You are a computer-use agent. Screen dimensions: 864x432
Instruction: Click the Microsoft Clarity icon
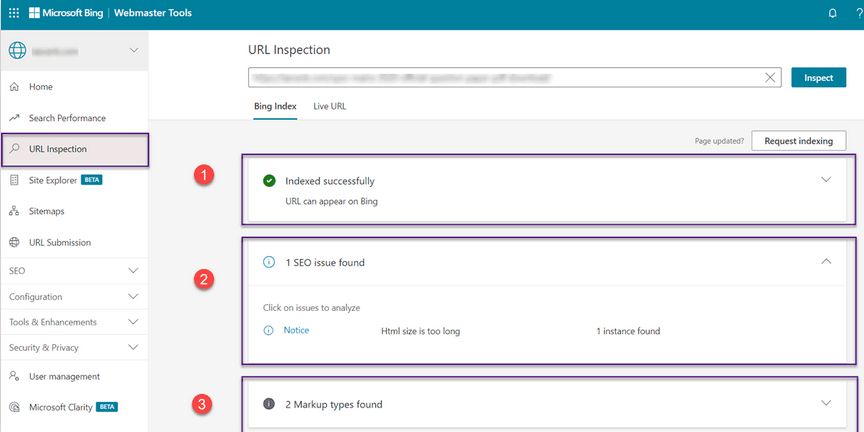[x=15, y=407]
